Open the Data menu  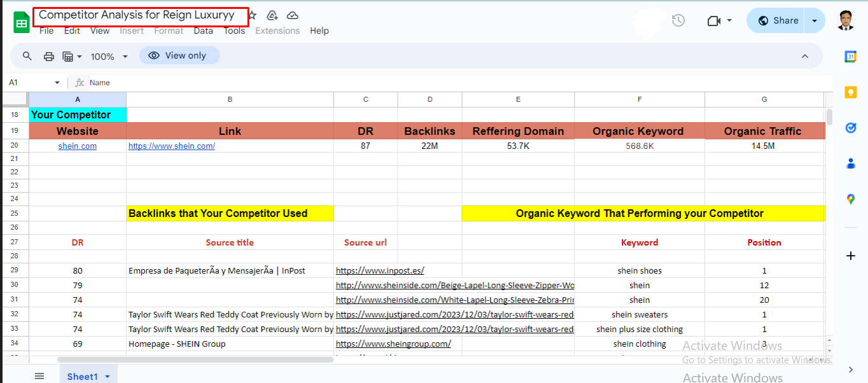[x=204, y=31]
